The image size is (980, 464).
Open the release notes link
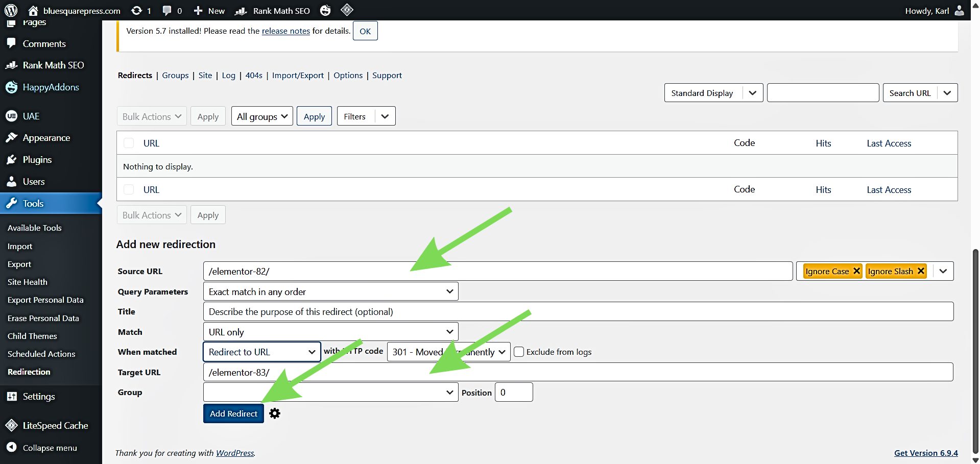(285, 31)
